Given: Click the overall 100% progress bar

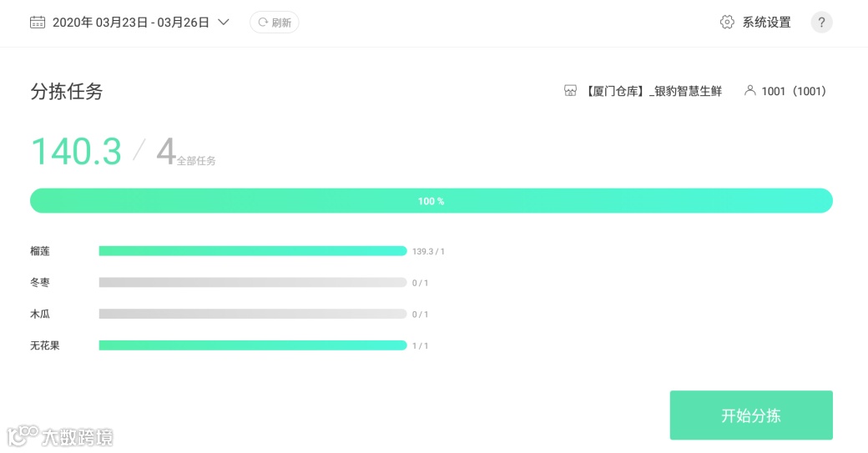Looking at the screenshot, I should click(431, 201).
